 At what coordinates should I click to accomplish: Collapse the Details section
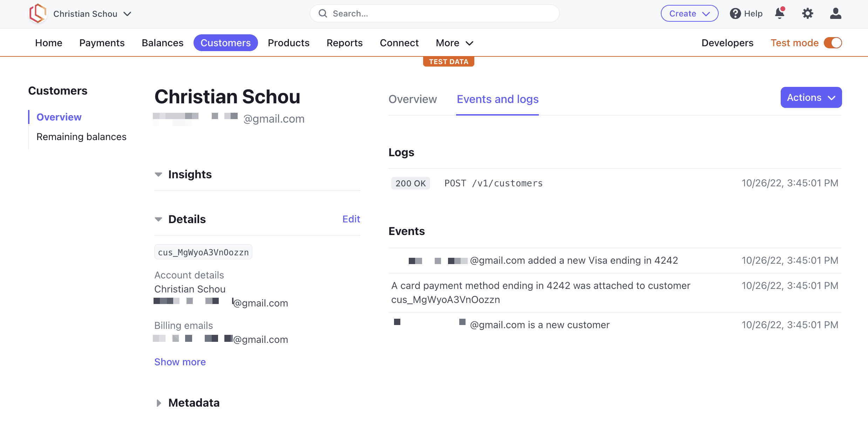tap(158, 219)
